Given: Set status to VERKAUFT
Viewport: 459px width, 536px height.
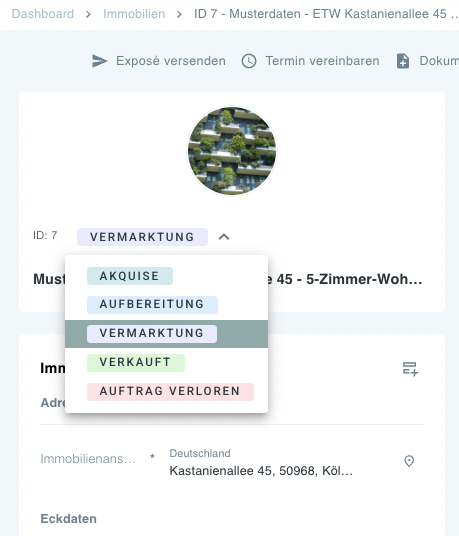Looking at the screenshot, I should tap(136, 363).
